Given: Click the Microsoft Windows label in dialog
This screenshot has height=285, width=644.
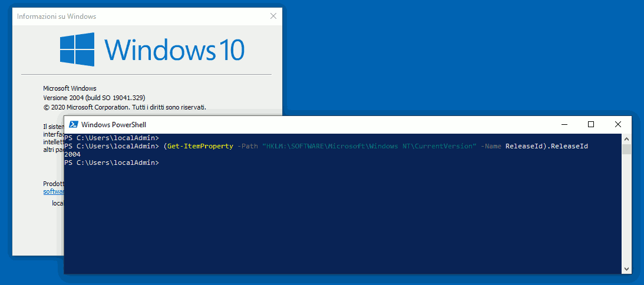Looking at the screenshot, I should pyautogui.click(x=70, y=88).
